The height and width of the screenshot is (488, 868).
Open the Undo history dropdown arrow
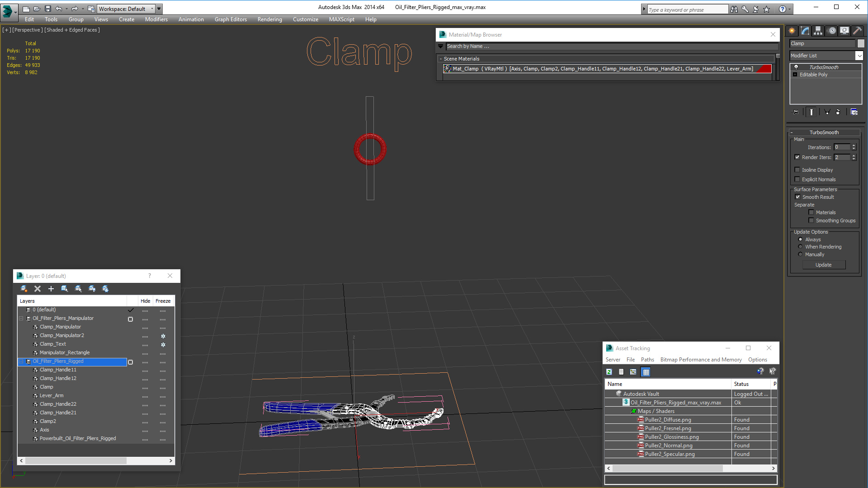coord(66,9)
